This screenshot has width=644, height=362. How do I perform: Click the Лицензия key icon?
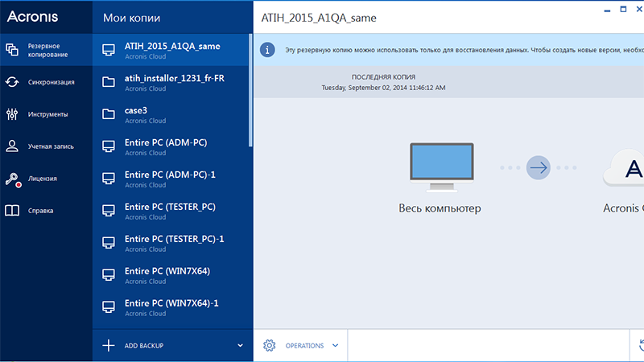point(13,179)
